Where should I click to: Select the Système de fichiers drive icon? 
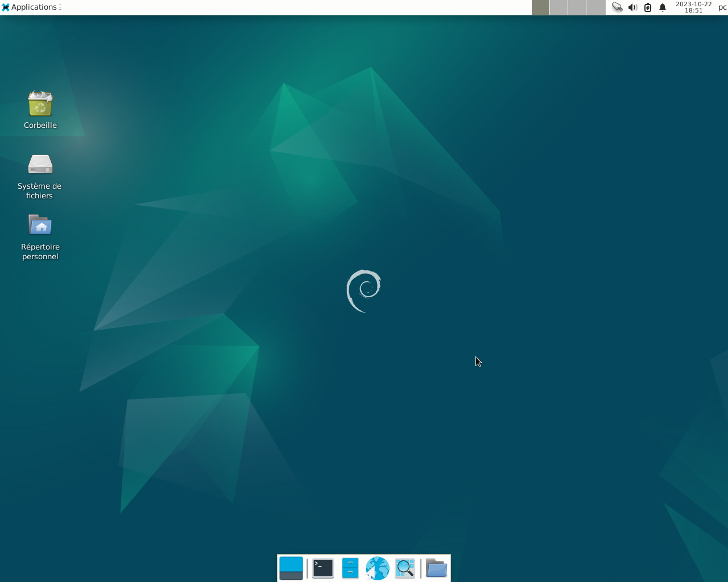coord(40,164)
